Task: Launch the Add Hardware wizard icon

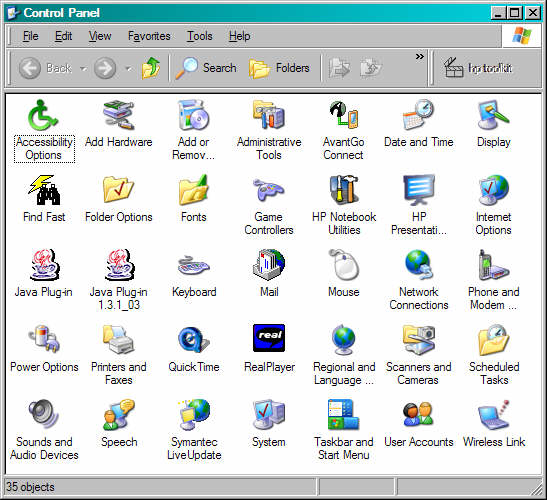Action: click(119, 115)
